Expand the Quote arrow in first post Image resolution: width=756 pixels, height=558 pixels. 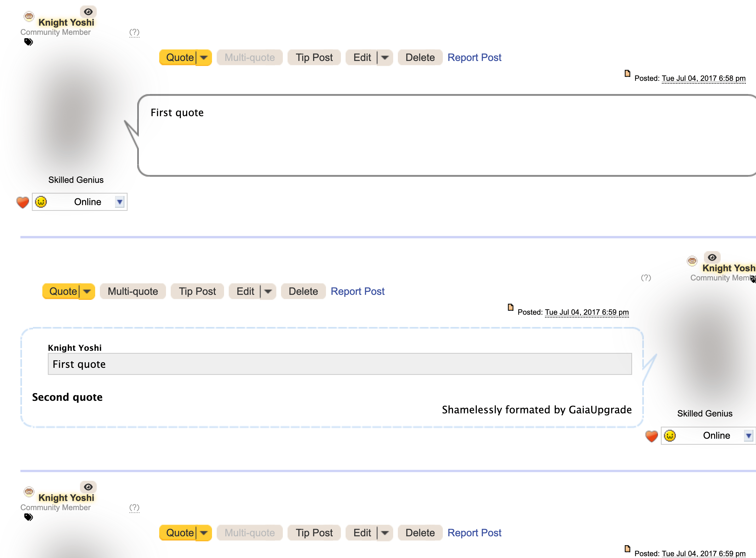pyautogui.click(x=204, y=58)
